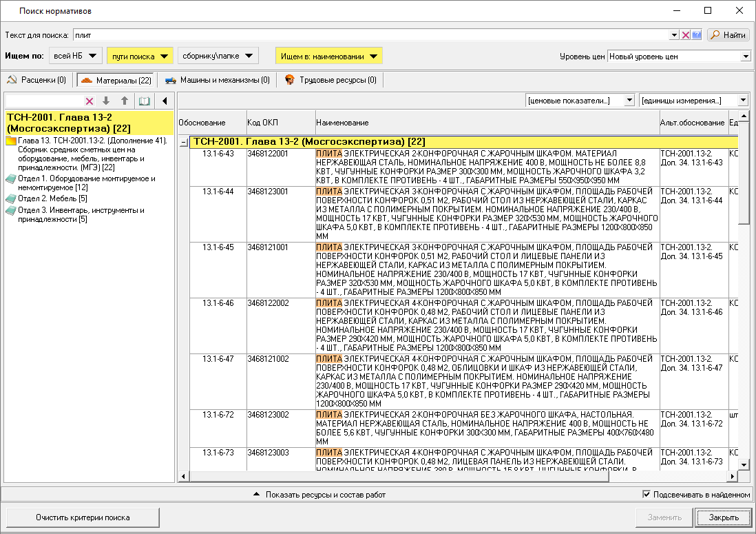The height and width of the screenshot is (534, 756).
Task: Toggle Подсвечивать в найденном checkbox
Action: coord(646,494)
